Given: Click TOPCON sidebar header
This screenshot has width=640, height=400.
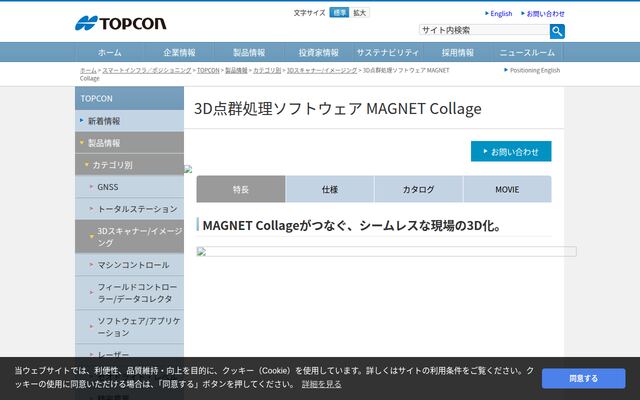Looking at the screenshot, I should click(x=129, y=98).
